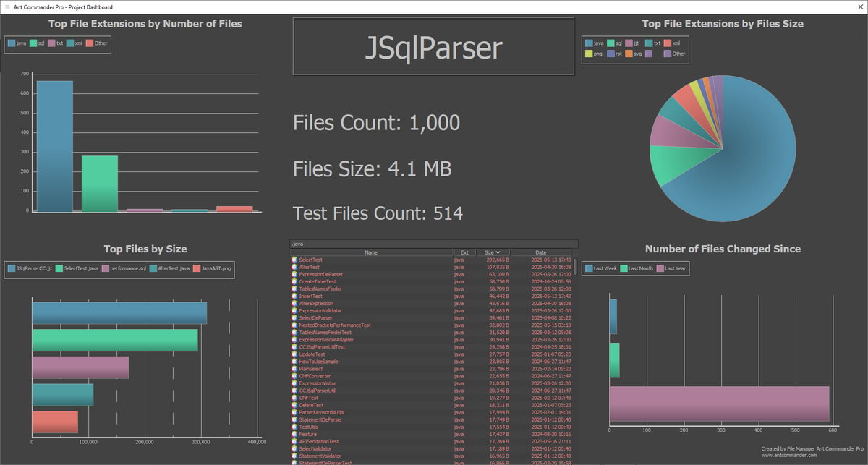Click performance.sql swatch in Top Files legend
868x465 pixels.
(106, 268)
